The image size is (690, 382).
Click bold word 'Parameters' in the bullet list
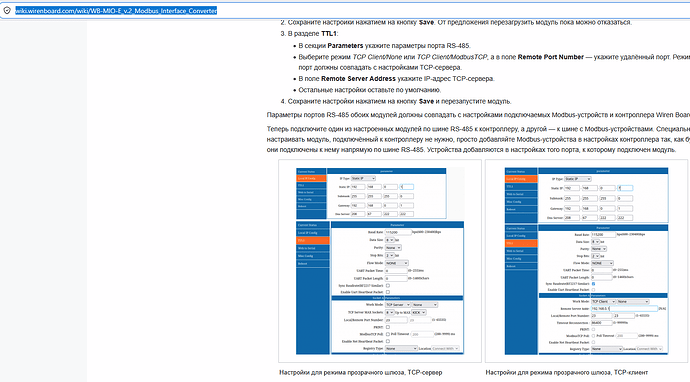coord(345,46)
